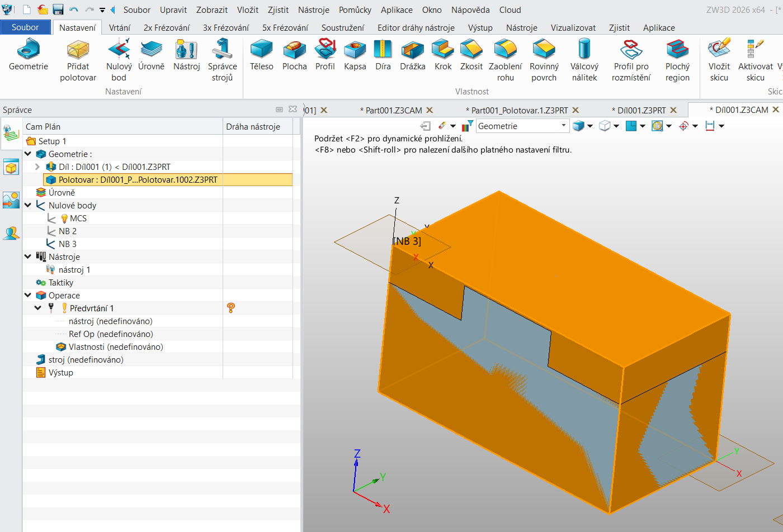The width and height of the screenshot is (783, 532).
Task: Open the shaded display mode dropdown arrow
Action: click(x=590, y=126)
